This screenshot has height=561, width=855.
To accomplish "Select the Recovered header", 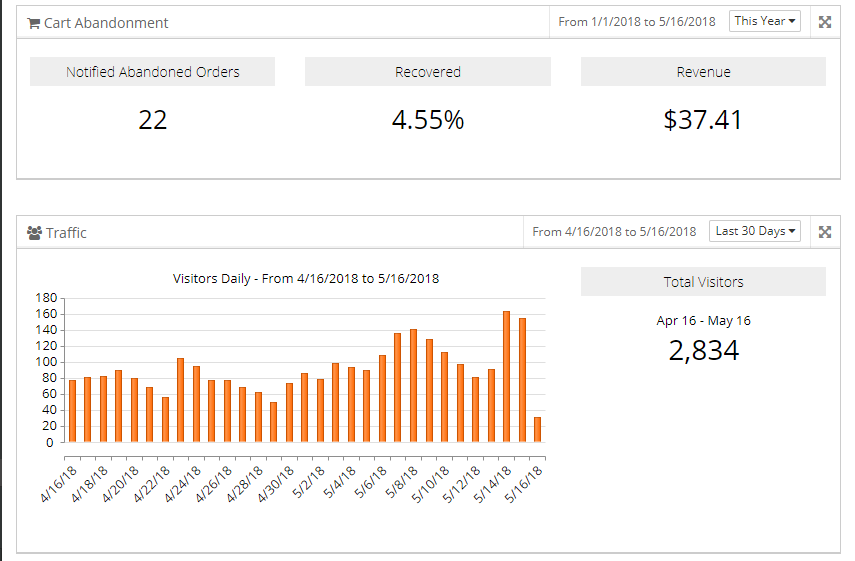I will (x=427, y=72).
